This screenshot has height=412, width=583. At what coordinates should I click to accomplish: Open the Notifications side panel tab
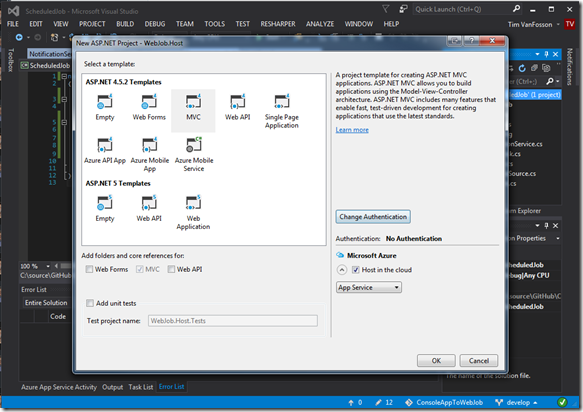pyautogui.click(x=569, y=67)
